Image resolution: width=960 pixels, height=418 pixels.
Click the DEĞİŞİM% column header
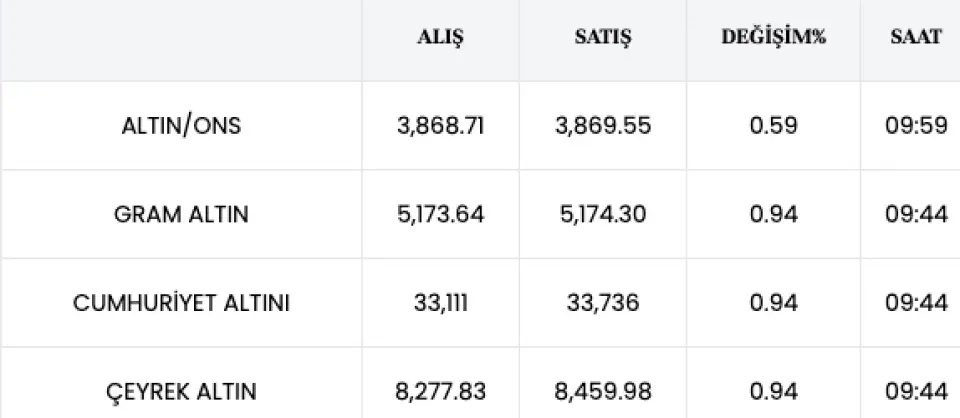[773, 37]
